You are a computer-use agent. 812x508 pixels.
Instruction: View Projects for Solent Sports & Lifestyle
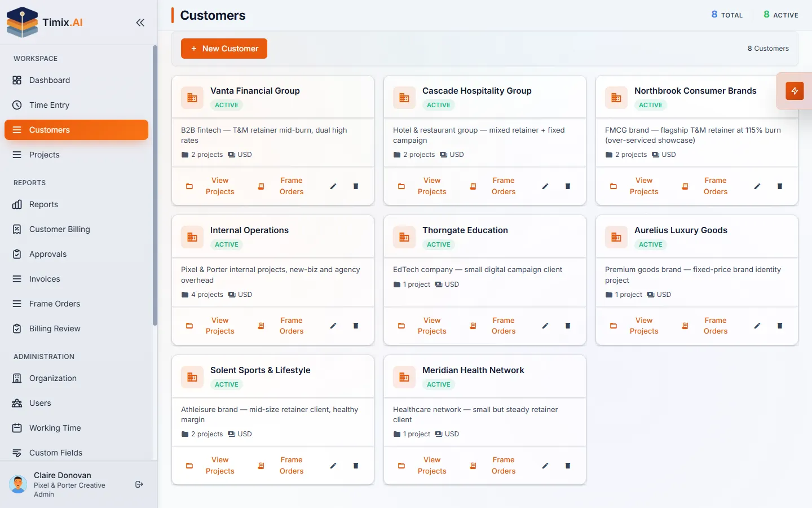click(211, 466)
